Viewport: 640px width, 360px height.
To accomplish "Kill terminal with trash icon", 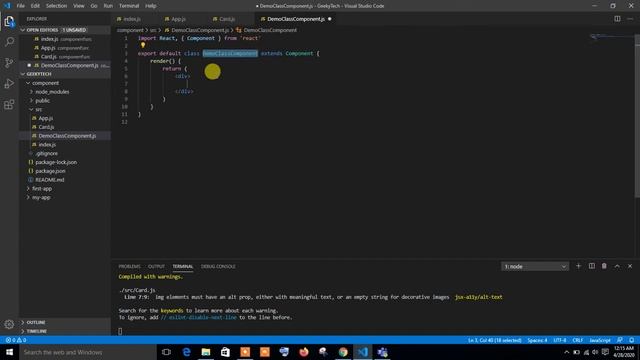I will coord(604,266).
